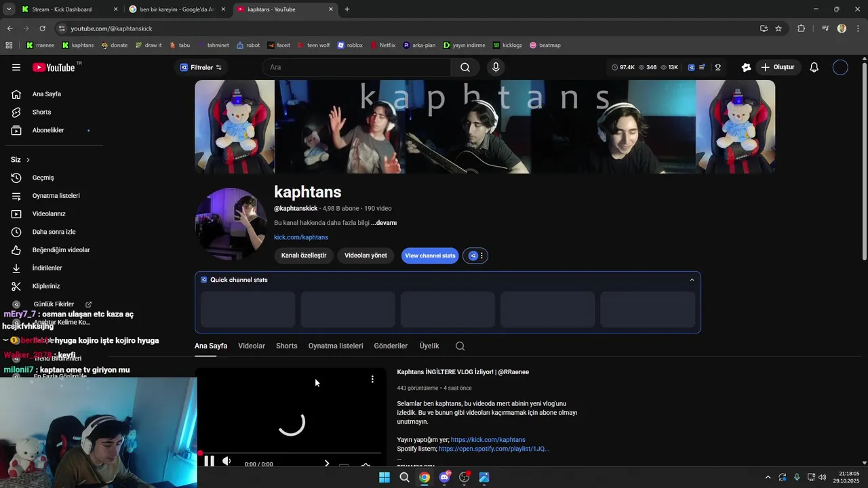Image resolution: width=868 pixels, height=488 pixels.
Task: Switch to channel Shorts tab
Action: click(287, 346)
